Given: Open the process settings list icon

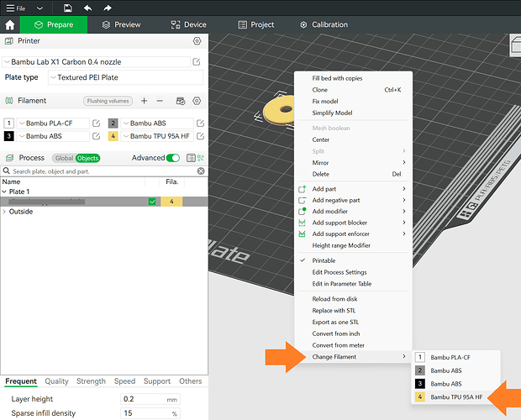Looking at the screenshot, I should tap(191, 158).
